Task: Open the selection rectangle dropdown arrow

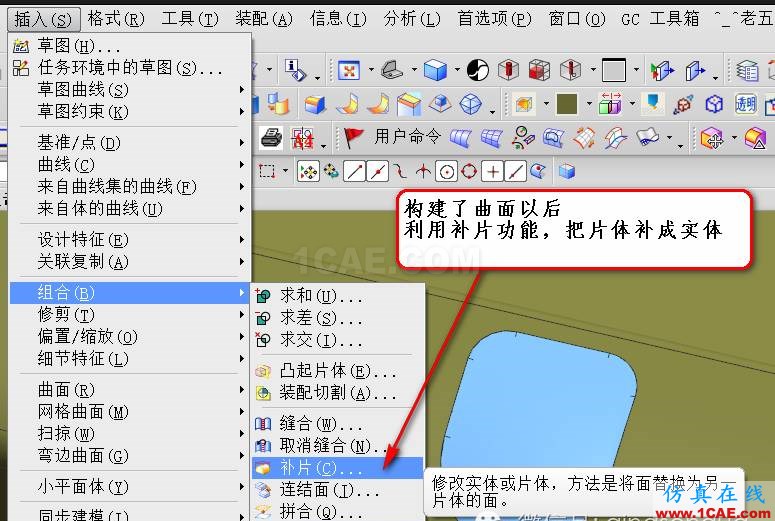Action: pyautogui.click(x=285, y=171)
